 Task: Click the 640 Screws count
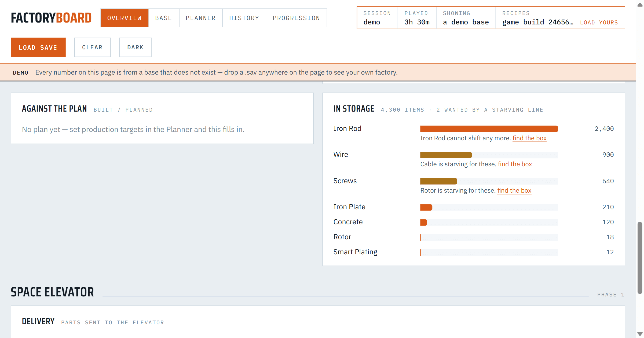tap(608, 181)
